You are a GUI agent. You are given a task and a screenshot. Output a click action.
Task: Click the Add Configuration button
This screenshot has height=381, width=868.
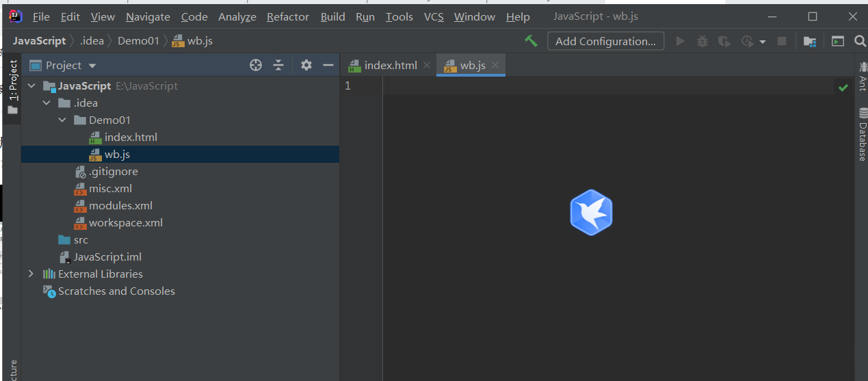(x=606, y=41)
